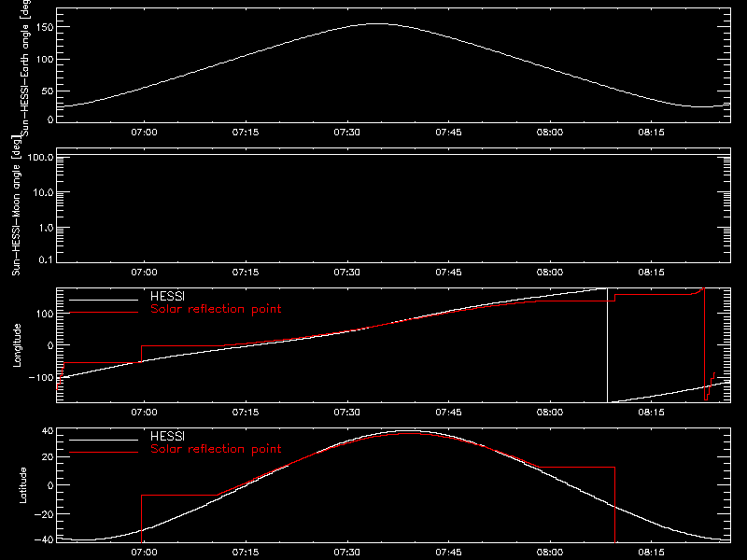Click 07:30 label under Longitude plot
The width and height of the screenshot is (747, 560).
click(x=346, y=413)
